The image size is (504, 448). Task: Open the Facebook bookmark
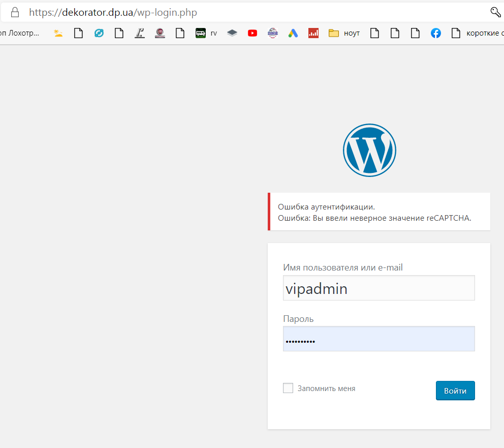[x=435, y=33]
